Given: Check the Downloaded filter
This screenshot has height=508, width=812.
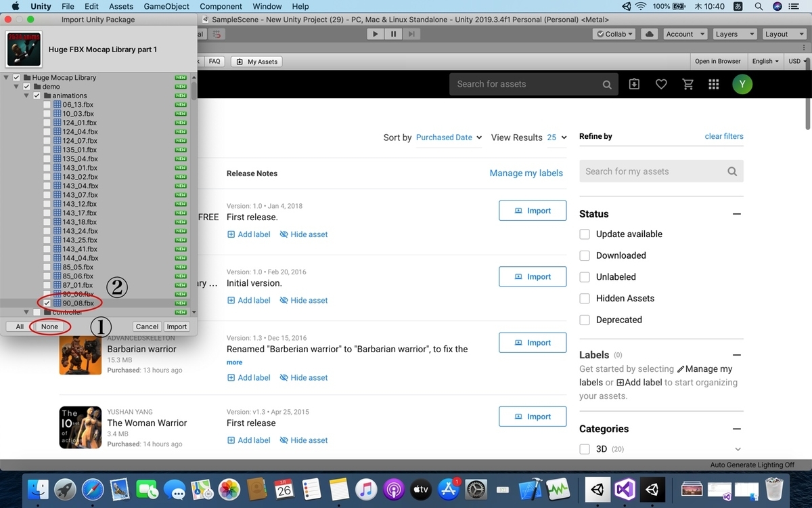Looking at the screenshot, I should [x=585, y=255].
